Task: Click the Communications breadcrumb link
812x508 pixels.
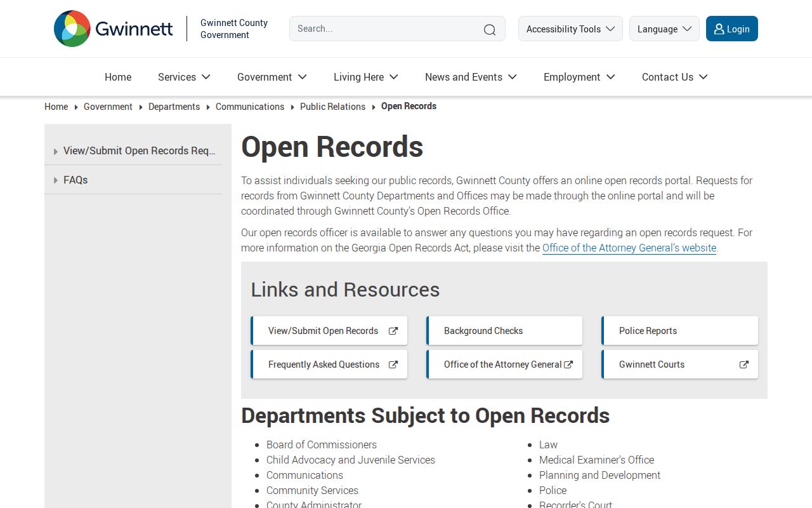Action: tap(250, 107)
